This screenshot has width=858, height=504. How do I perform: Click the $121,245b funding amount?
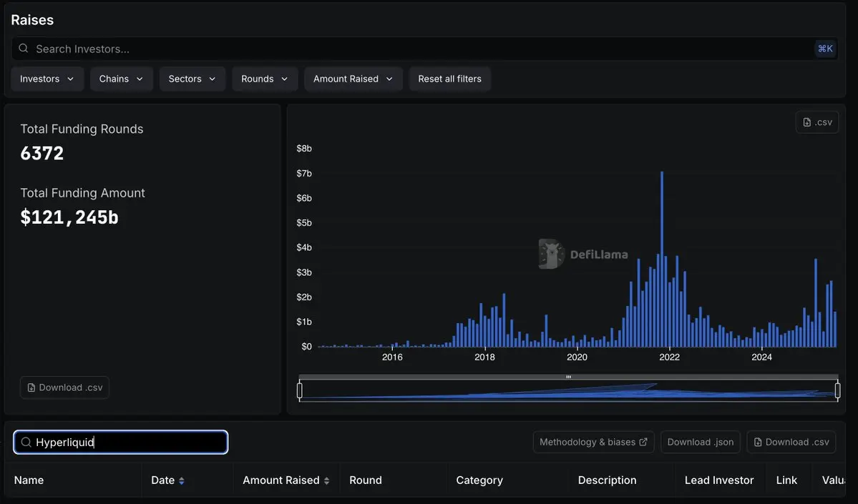tap(69, 217)
